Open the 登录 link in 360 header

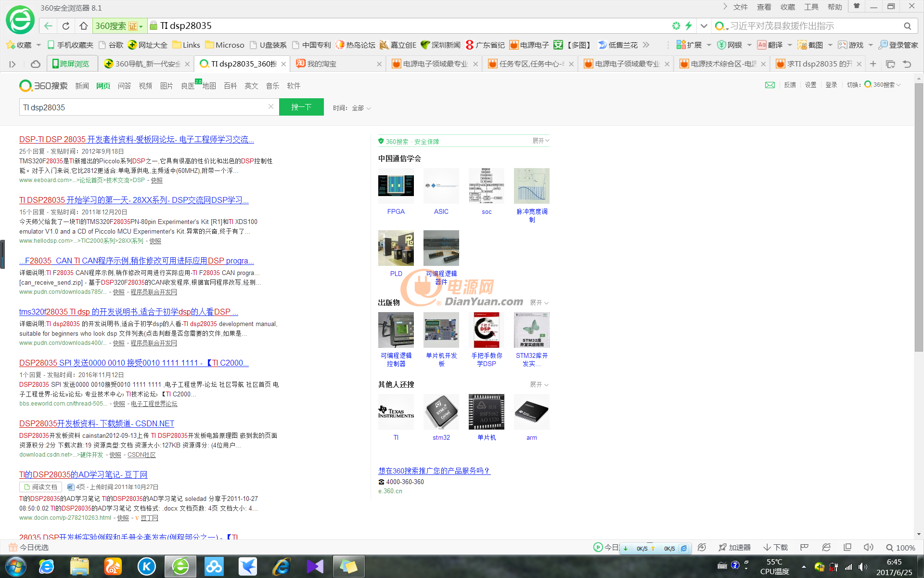tap(831, 85)
